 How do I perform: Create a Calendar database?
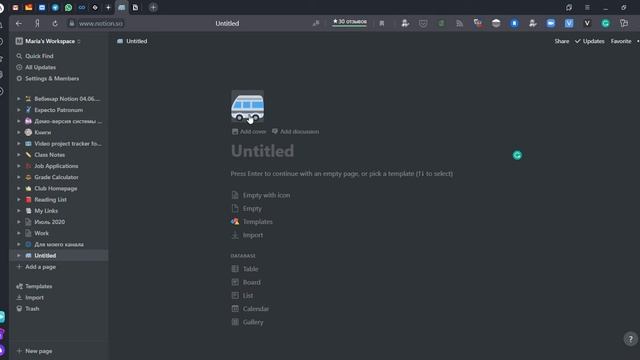point(250,309)
